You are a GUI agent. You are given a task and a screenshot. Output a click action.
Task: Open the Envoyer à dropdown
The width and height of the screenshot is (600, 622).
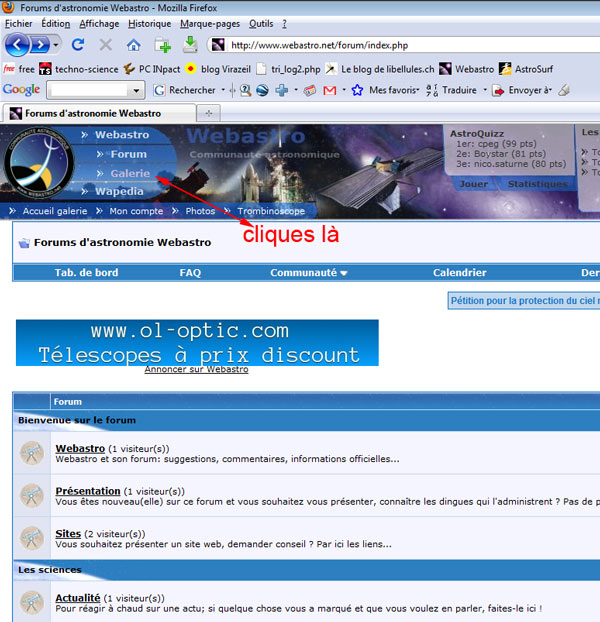pyautogui.click(x=522, y=90)
